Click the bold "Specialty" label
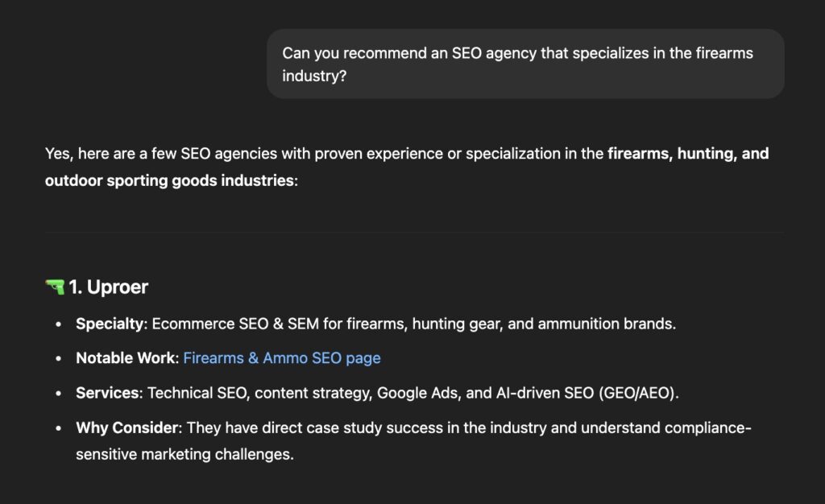Screen dimensions: 825x504 pyautogui.click(x=110, y=324)
